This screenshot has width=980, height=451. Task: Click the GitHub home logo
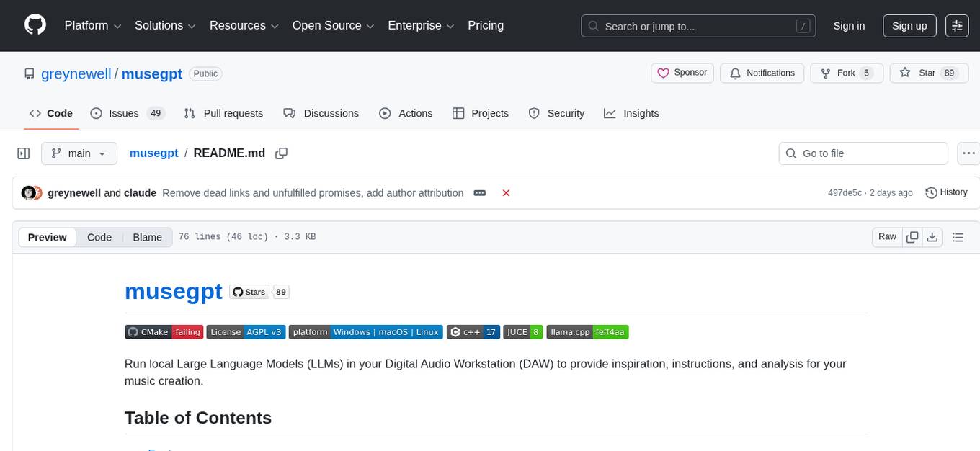[x=35, y=25]
